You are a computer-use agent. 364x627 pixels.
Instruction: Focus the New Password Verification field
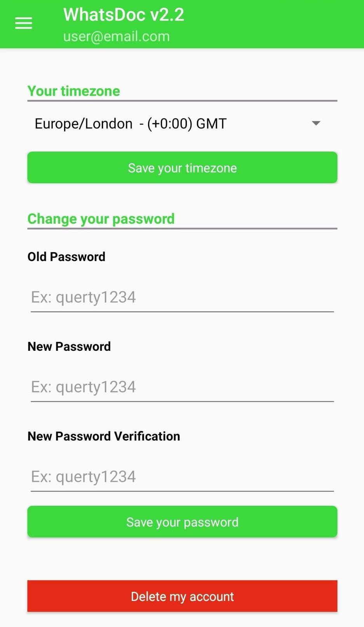pos(182,477)
